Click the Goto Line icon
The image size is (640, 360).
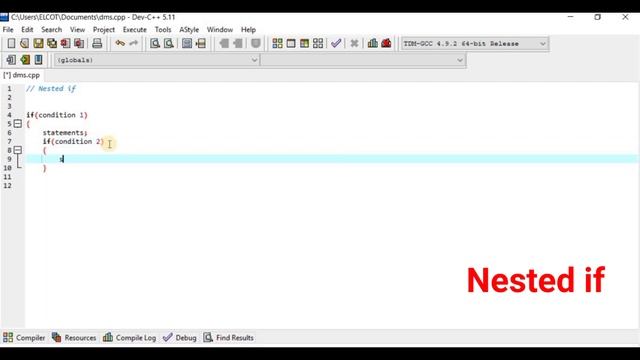(x=200, y=43)
